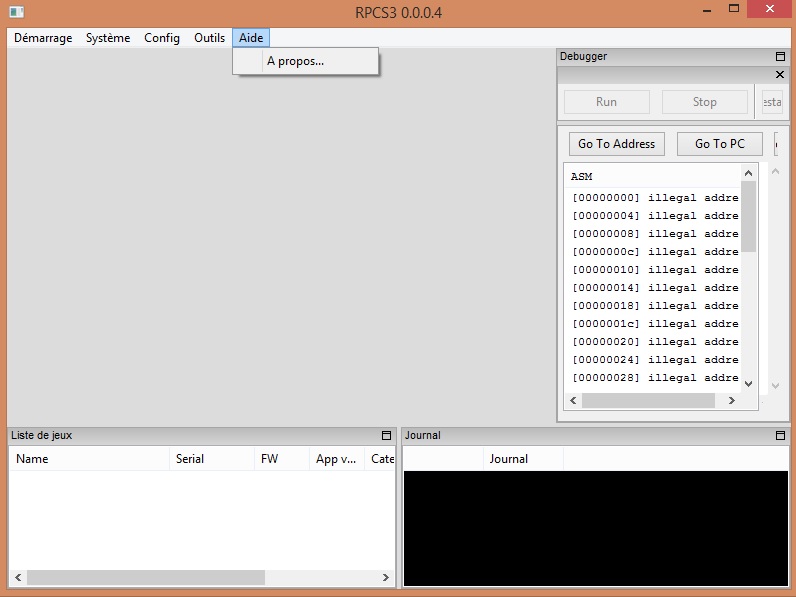
Task: Open the Système menu
Action: tap(108, 38)
